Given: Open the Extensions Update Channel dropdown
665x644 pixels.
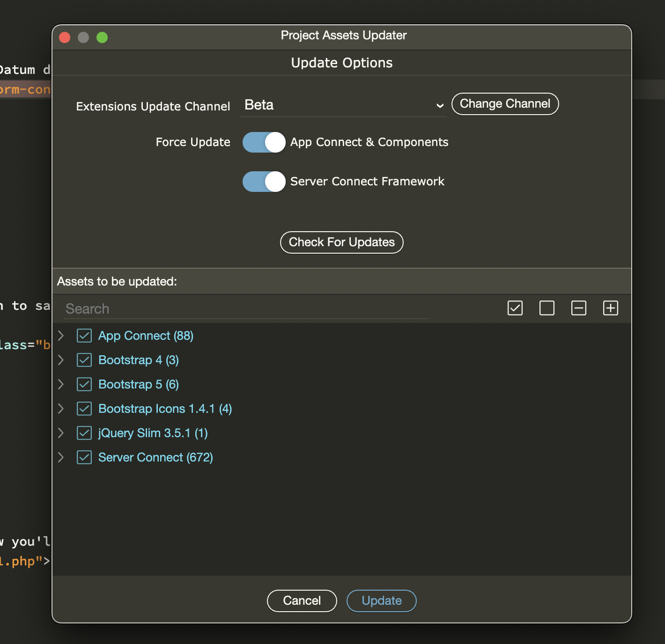Looking at the screenshot, I should (343, 105).
